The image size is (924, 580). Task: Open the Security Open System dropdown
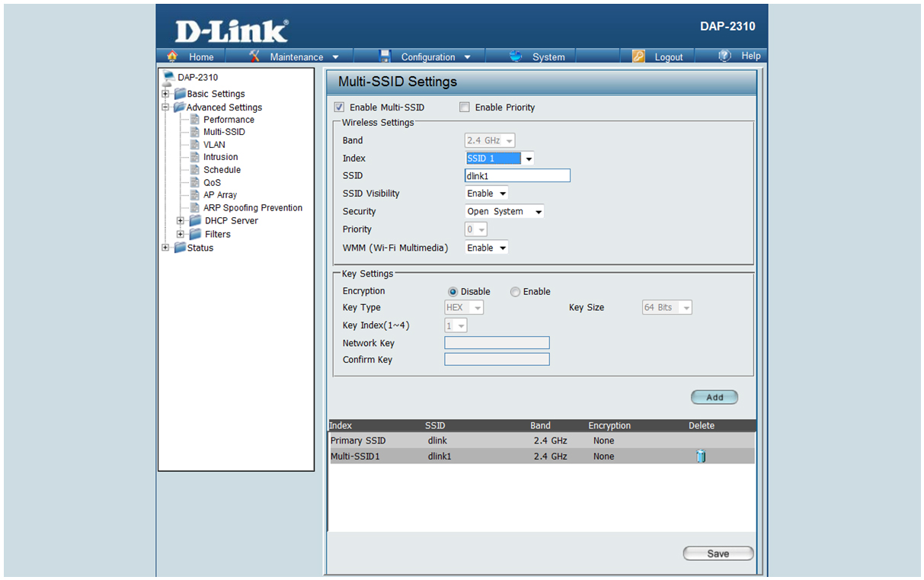pos(504,212)
